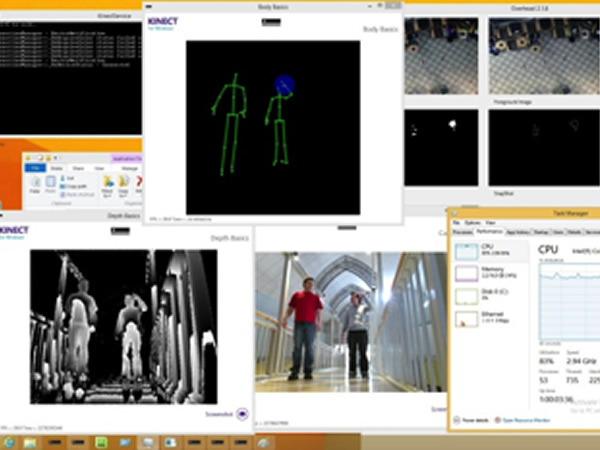This screenshot has width=600, height=450.
Task: Click the Body Basics window title bar
Action: tap(272, 7)
